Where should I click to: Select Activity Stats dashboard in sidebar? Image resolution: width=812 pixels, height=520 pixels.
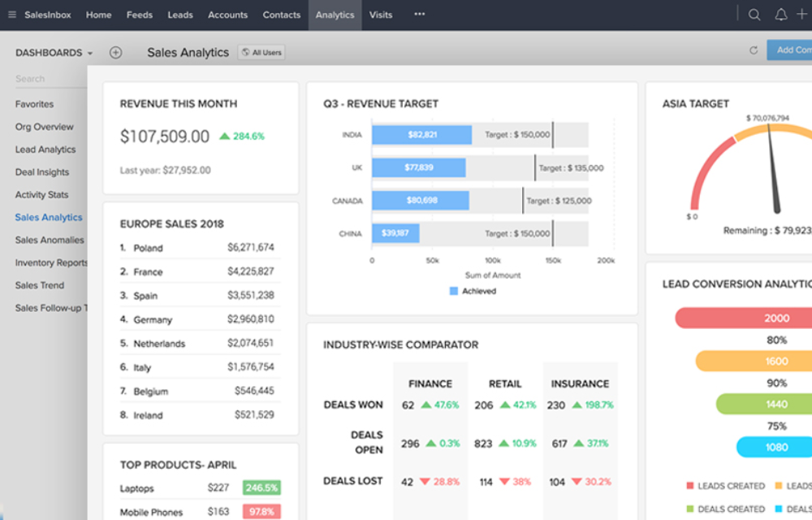(x=42, y=195)
